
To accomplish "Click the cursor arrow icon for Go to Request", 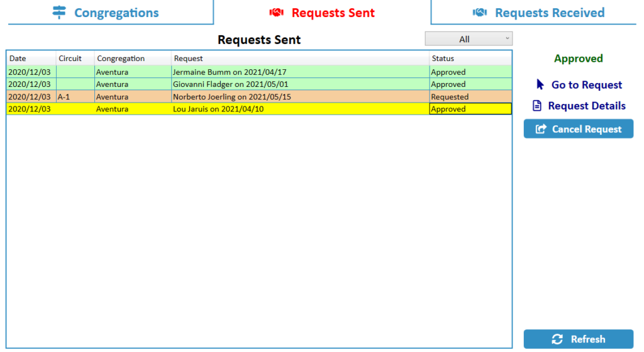I will 540,84.
